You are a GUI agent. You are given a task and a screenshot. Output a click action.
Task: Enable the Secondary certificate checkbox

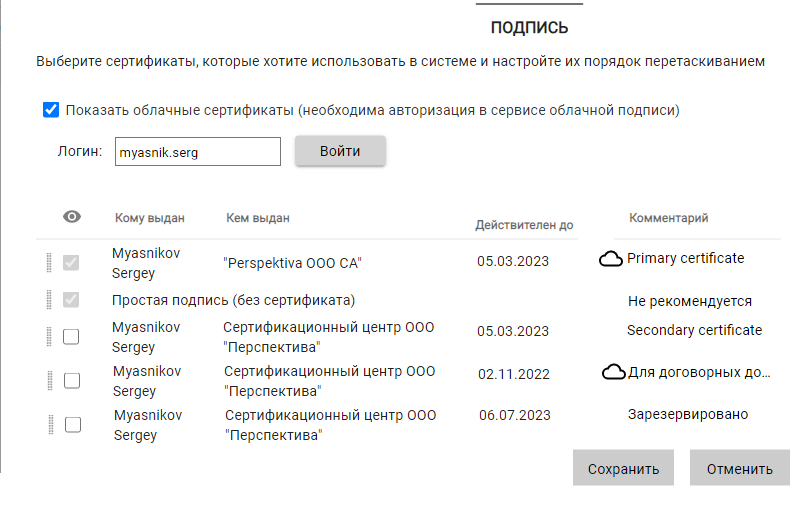71,337
